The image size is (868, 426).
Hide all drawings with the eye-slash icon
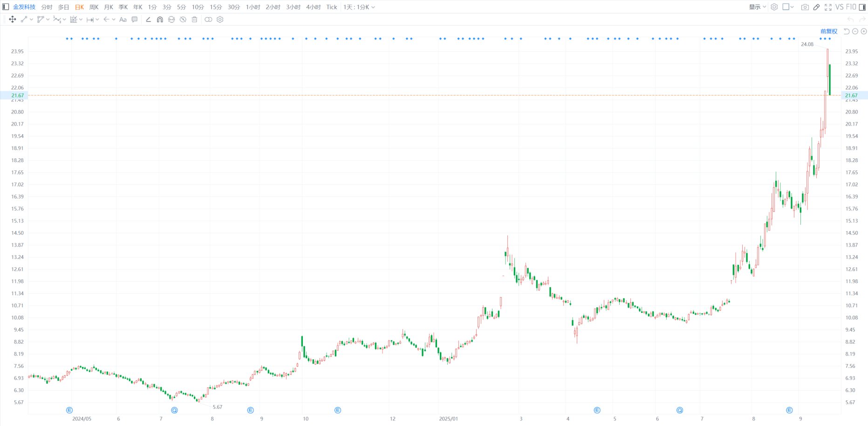pyautogui.click(x=183, y=20)
